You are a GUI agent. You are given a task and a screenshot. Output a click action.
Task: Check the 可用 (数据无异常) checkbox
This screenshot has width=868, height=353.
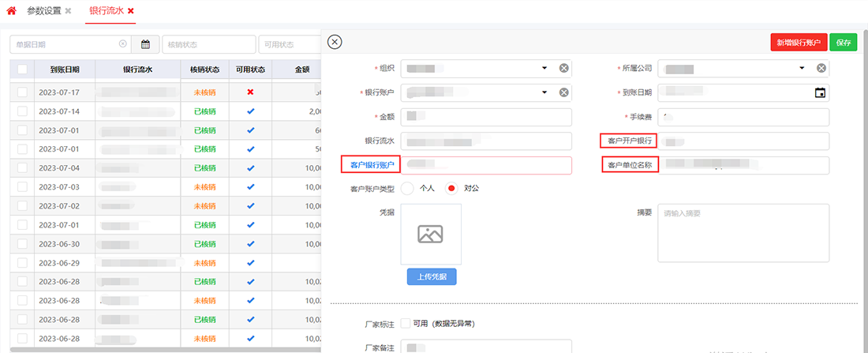click(406, 323)
